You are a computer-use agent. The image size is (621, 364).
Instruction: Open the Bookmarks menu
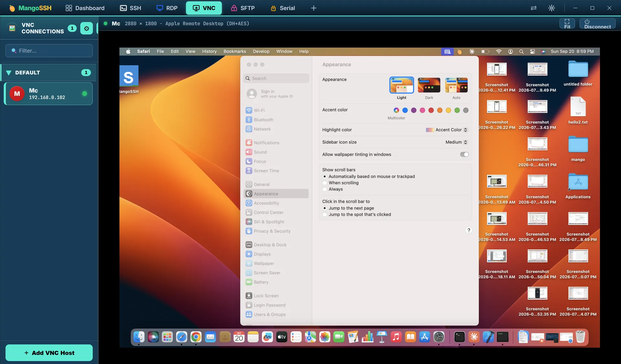(234, 51)
